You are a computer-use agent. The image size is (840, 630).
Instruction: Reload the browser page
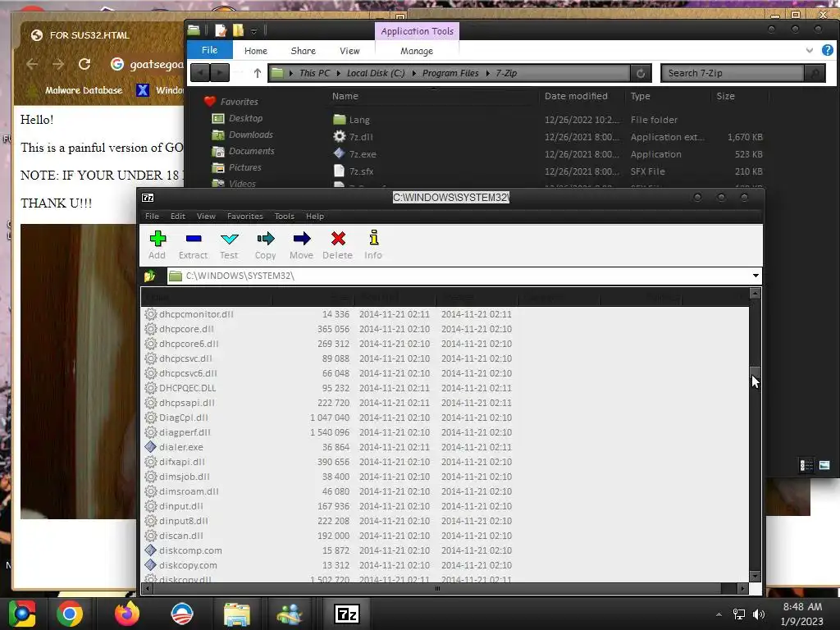pos(84,64)
